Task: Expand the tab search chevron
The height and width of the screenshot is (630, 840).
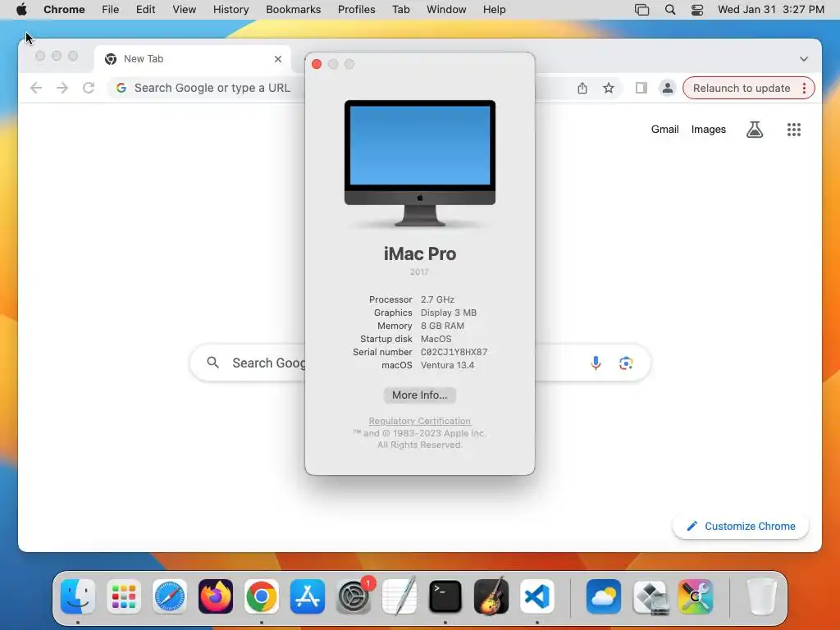Action: coord(804,59)
